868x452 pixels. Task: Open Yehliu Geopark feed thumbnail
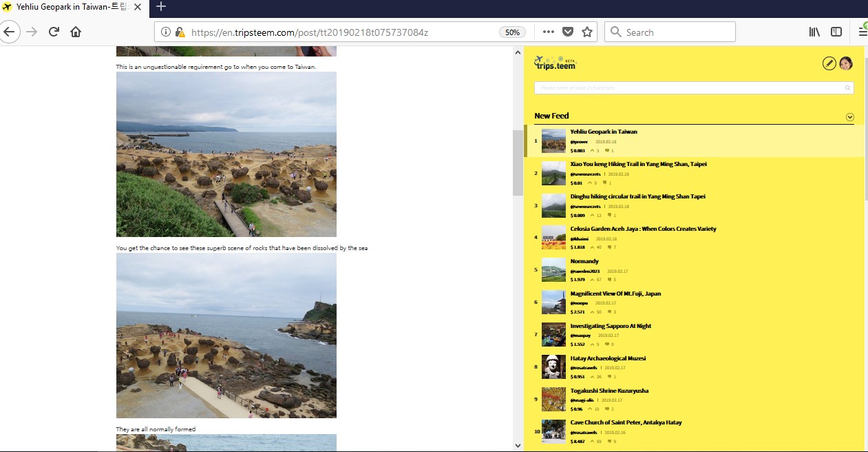553,141
